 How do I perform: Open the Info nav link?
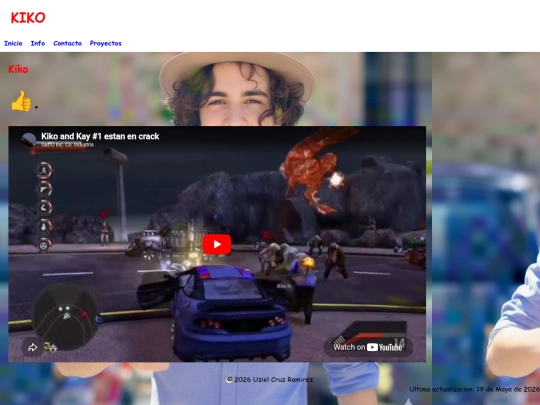(38, 43)
